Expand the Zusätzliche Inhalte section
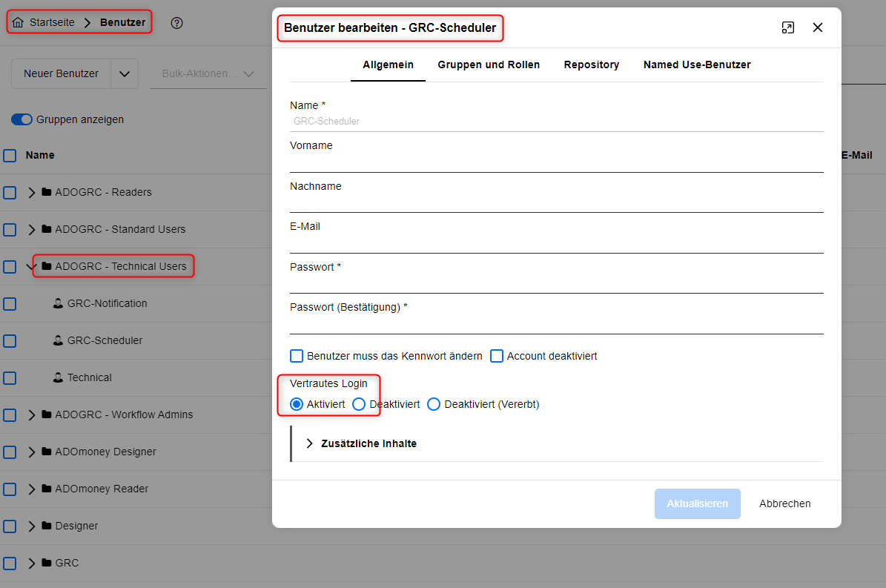The image size is (886, 588). coord(310,443)
